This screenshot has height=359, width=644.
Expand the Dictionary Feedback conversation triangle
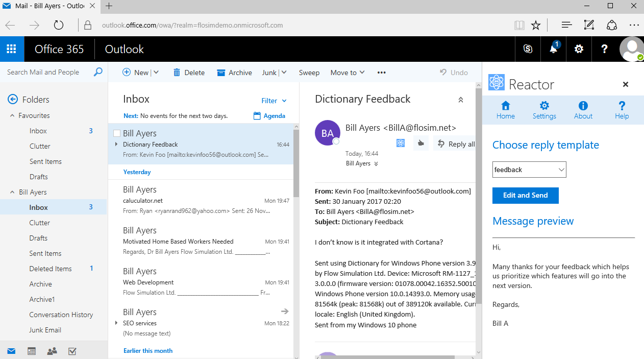point(116,145)
